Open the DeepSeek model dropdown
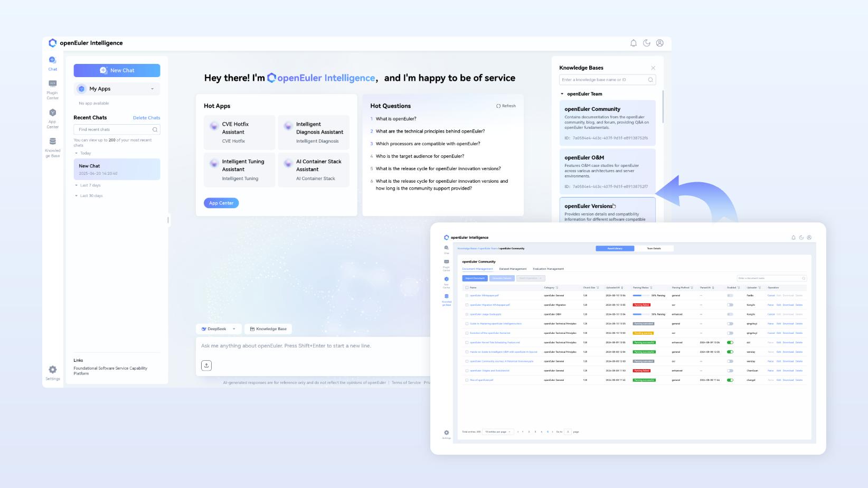 219,329
